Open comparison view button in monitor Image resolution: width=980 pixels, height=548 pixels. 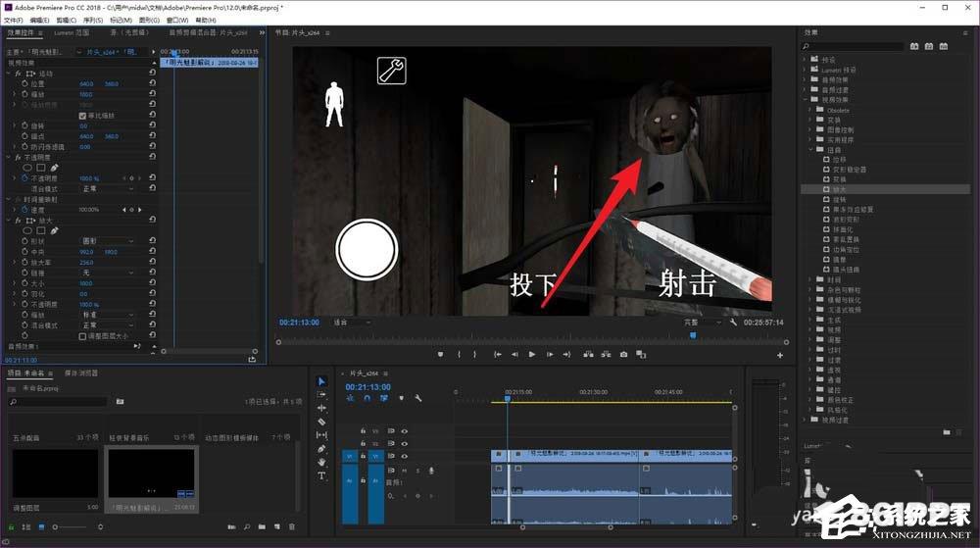click(641, 354)
